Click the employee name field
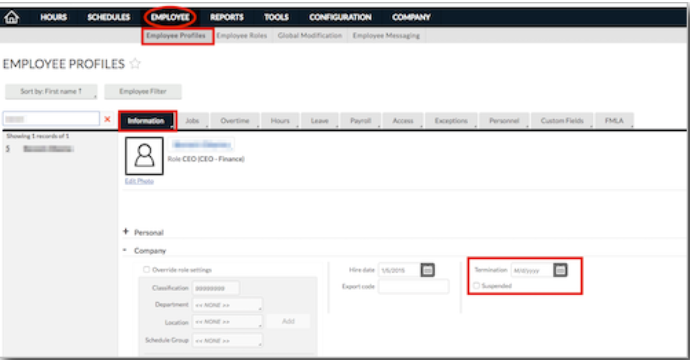The height and width of the screenshot is (360, 690). click(201, 144)
